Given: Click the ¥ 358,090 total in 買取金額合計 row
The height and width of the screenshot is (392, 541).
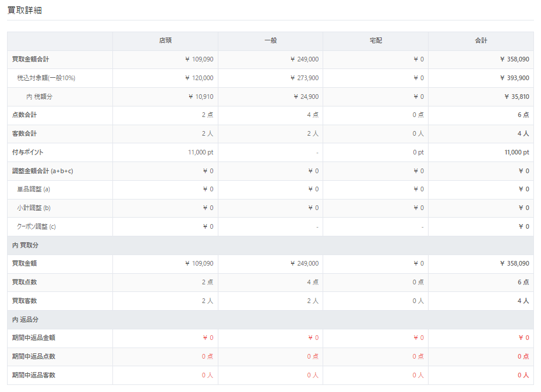Looking at the screenshot, I should 515,59.
